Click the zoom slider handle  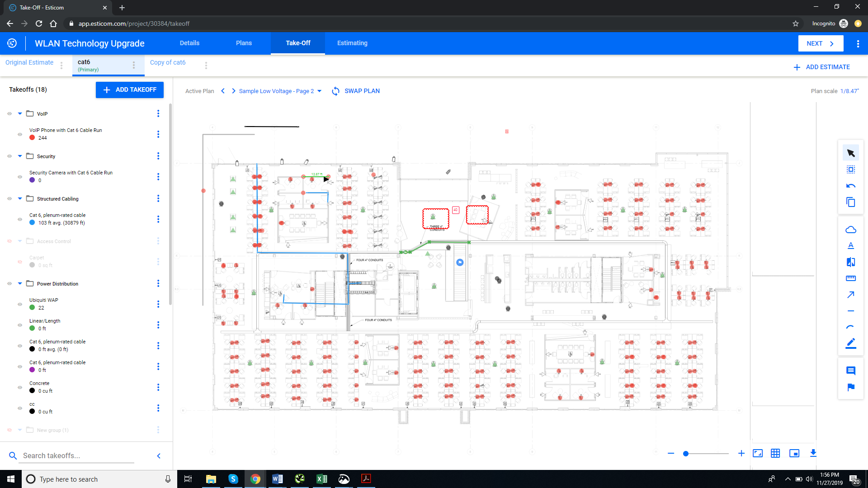point(686,454)
